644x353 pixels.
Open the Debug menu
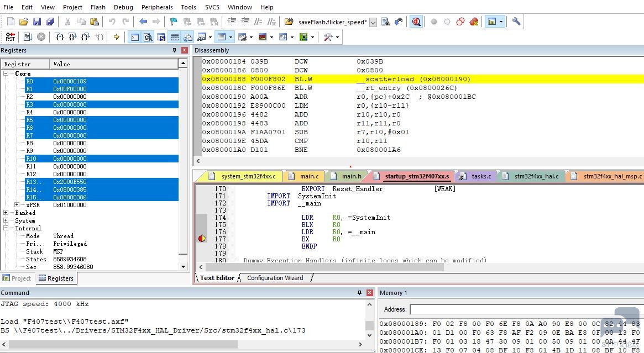click(123, 7)
